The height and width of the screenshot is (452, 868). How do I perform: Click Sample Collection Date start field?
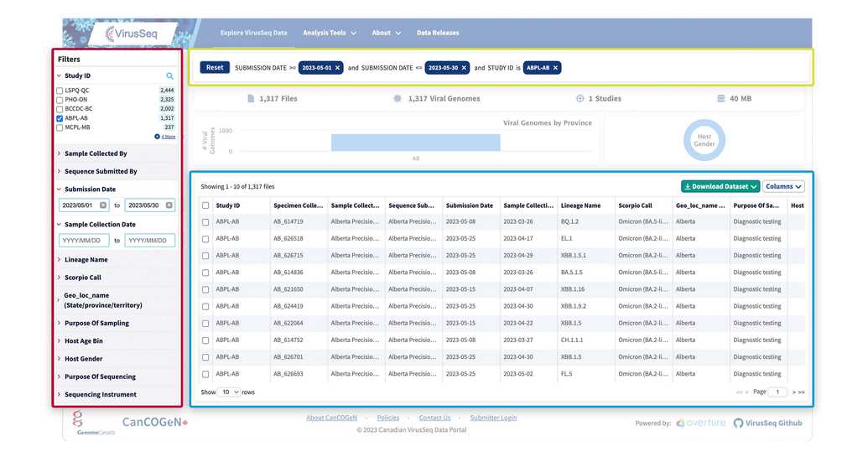(84, 241)
